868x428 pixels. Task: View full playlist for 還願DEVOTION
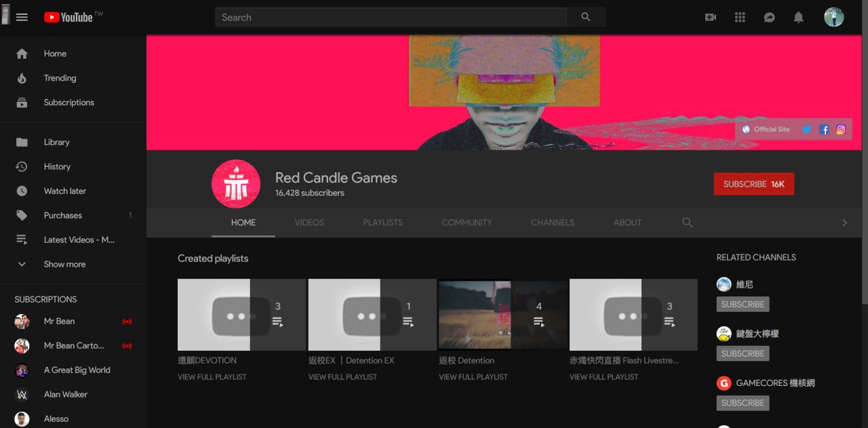click(212, 377)
